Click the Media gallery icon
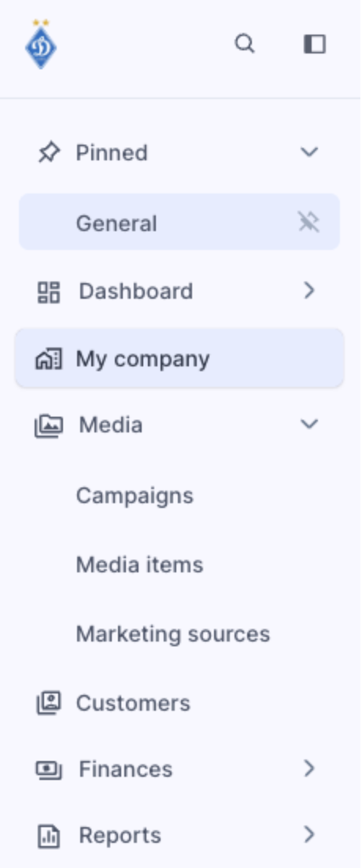This screenshot has height=868, width=362. coord(49,425)
